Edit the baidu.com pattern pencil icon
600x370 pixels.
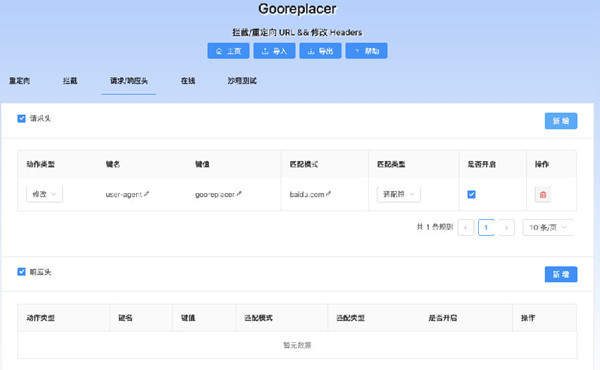click(x=328, y=194)
